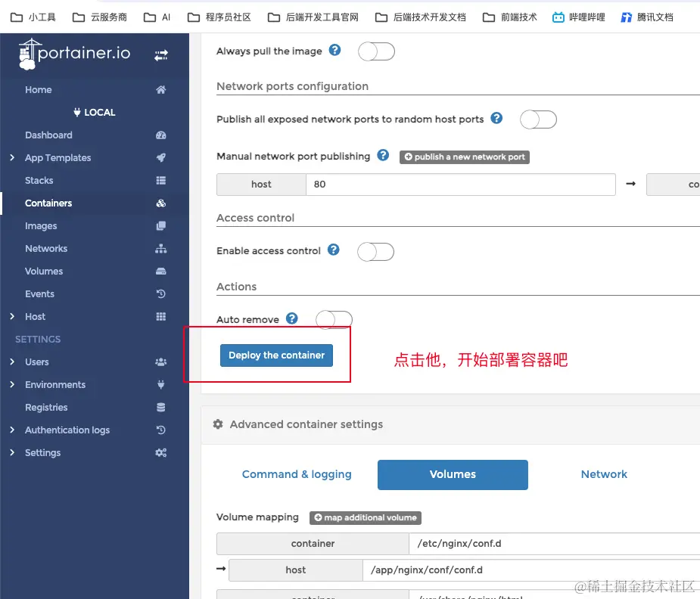Open the 哔哩哔哩 bookmark
The image size is (700, 599).
[579, 17]
